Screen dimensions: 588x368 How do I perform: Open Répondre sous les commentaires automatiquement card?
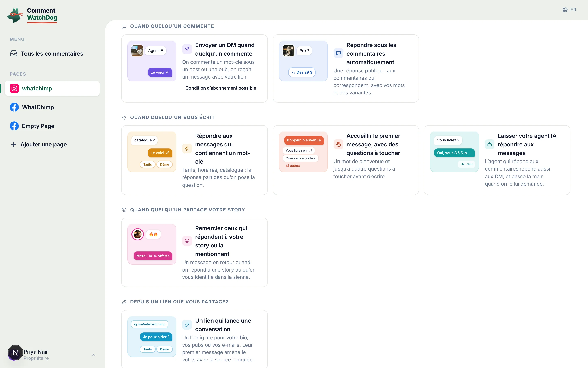[x=346, y=68]
